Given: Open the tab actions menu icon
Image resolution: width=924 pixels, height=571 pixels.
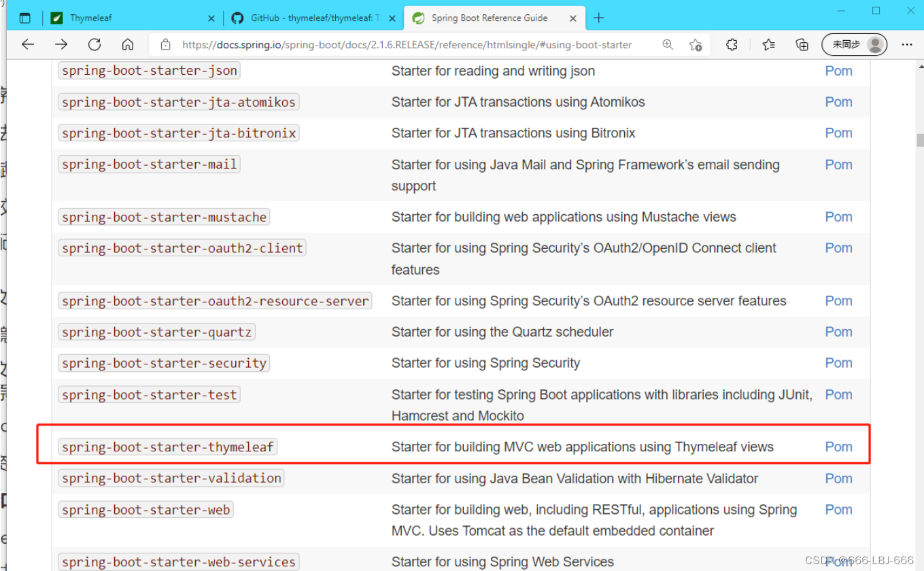Looking at the screenshot, I should pyautogui.click(x=25, y=18).
